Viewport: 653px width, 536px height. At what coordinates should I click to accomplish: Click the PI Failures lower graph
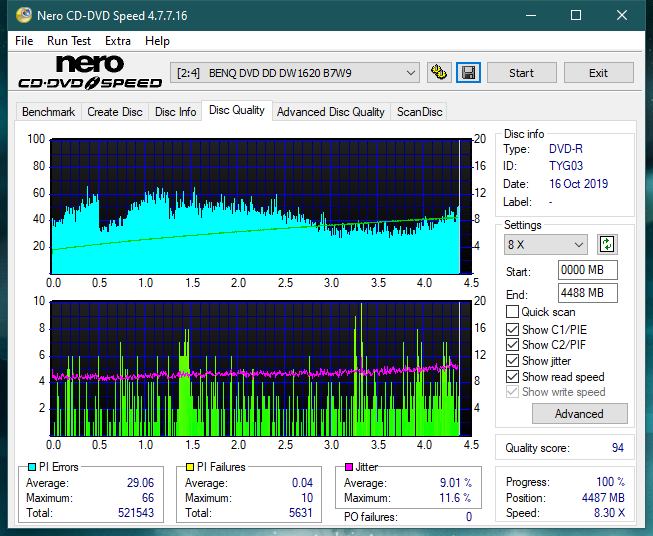[x=261, y=369]
